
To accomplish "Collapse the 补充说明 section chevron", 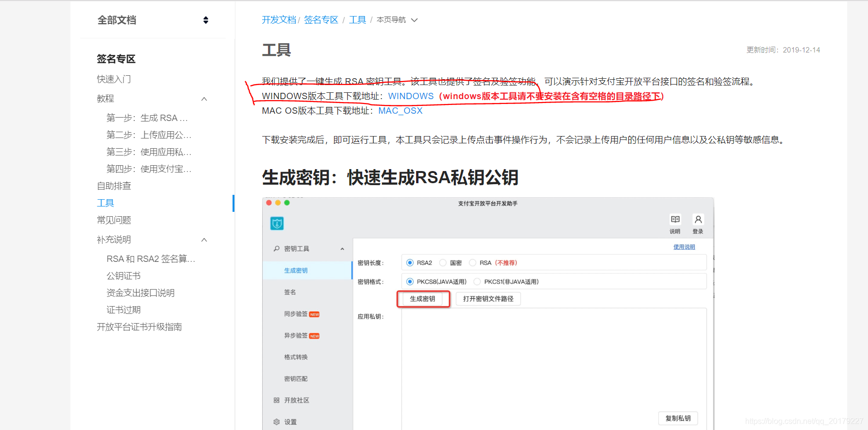I will [x=204, y=240].
